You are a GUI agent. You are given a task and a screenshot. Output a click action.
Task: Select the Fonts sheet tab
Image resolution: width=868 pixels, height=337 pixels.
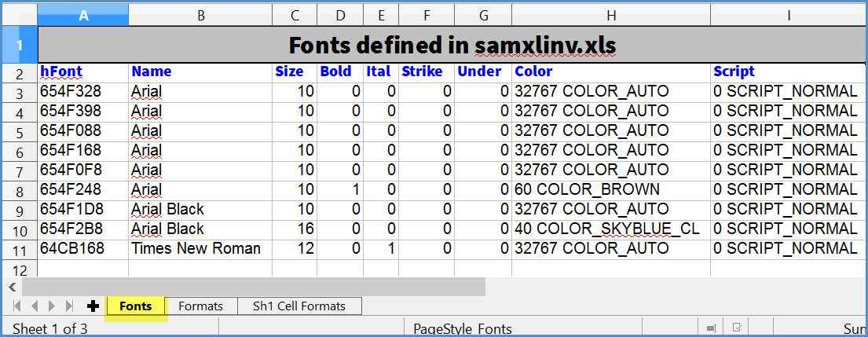[136, 306]
